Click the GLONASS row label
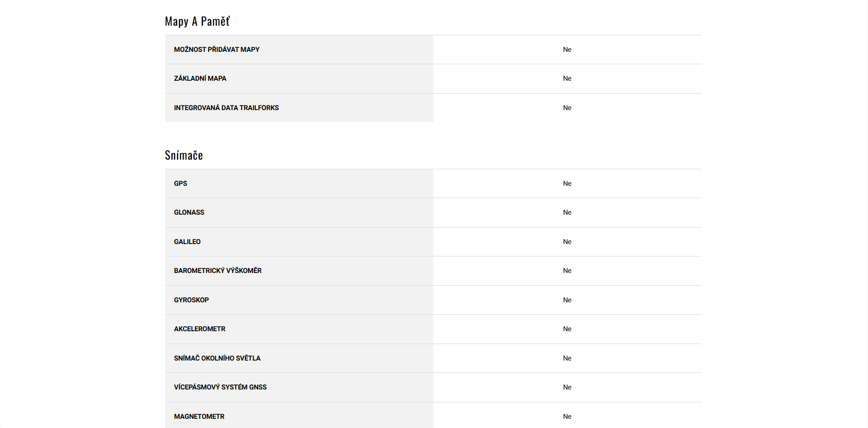868x428 pixels. (189, 212)
